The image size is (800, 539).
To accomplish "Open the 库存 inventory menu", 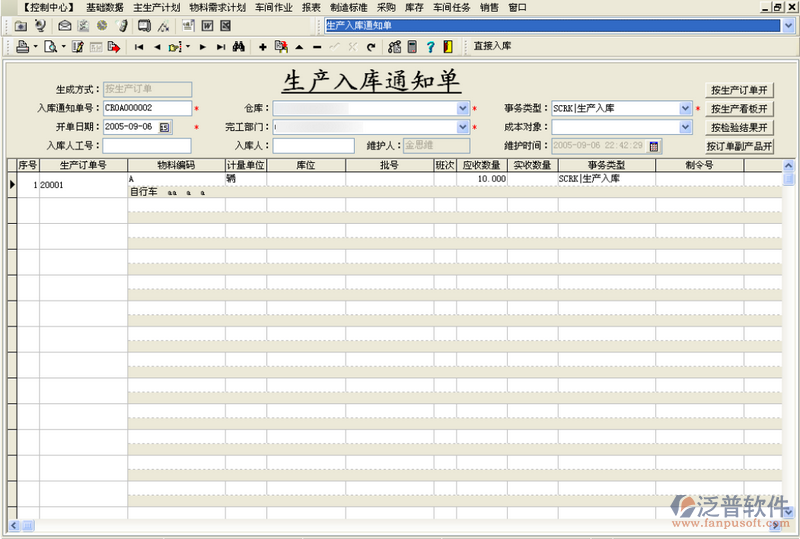I will [x=414, y=7].
